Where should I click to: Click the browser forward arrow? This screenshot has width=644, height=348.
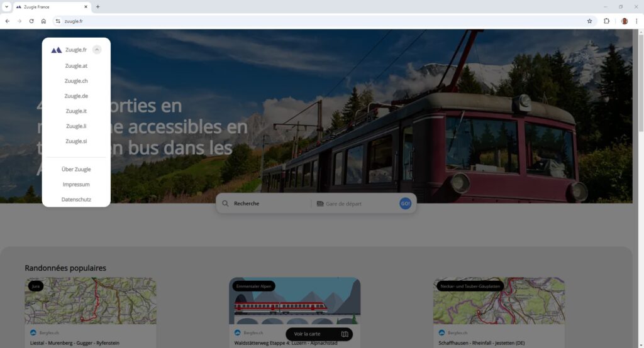(x=19, y=21)
